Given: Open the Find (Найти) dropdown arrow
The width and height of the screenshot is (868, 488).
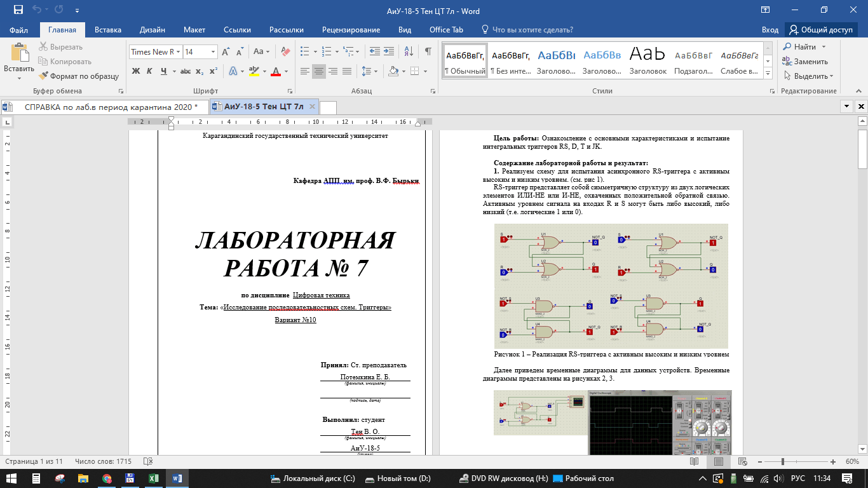Looking at the screenshot, I should [824, 47].
